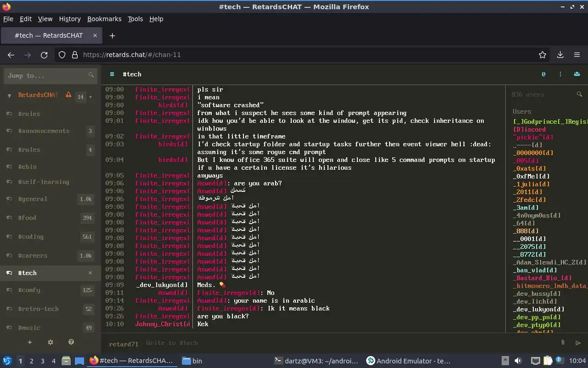Viewport: 588px width, 368px height.
Task: Open the #comfy channel
Action: click(51, 290)
